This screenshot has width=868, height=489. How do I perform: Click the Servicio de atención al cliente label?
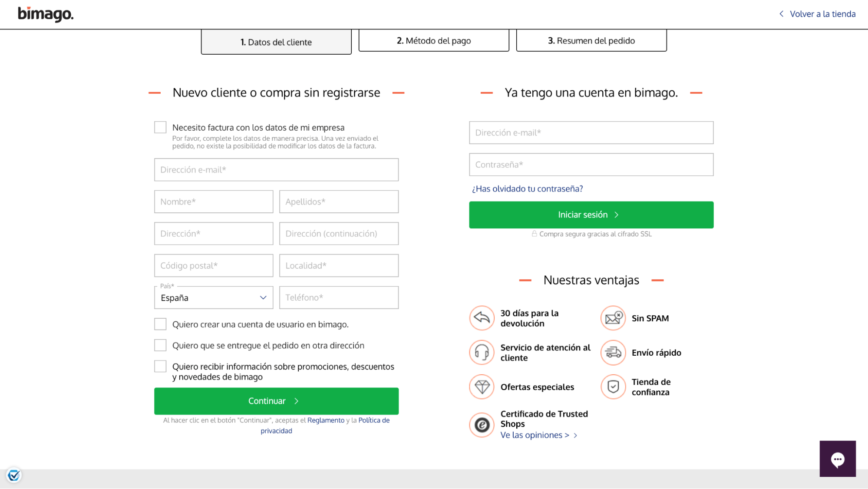coord(545,353)
